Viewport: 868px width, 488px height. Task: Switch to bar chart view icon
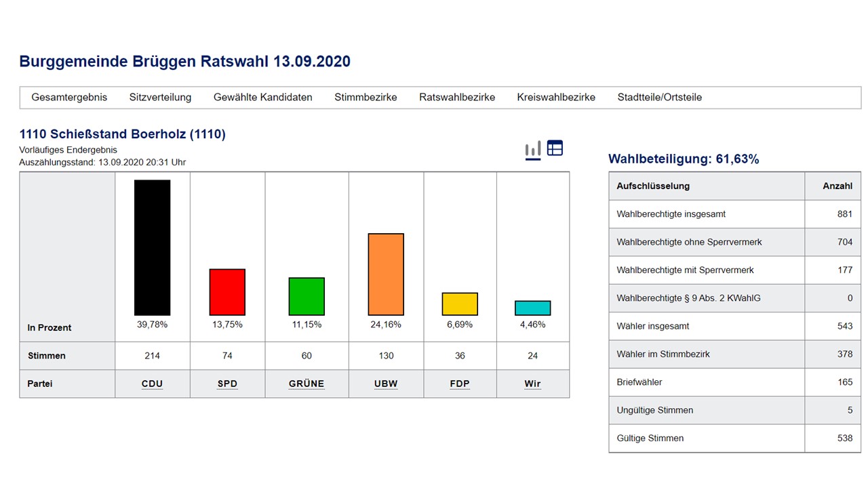click(533, 149)
